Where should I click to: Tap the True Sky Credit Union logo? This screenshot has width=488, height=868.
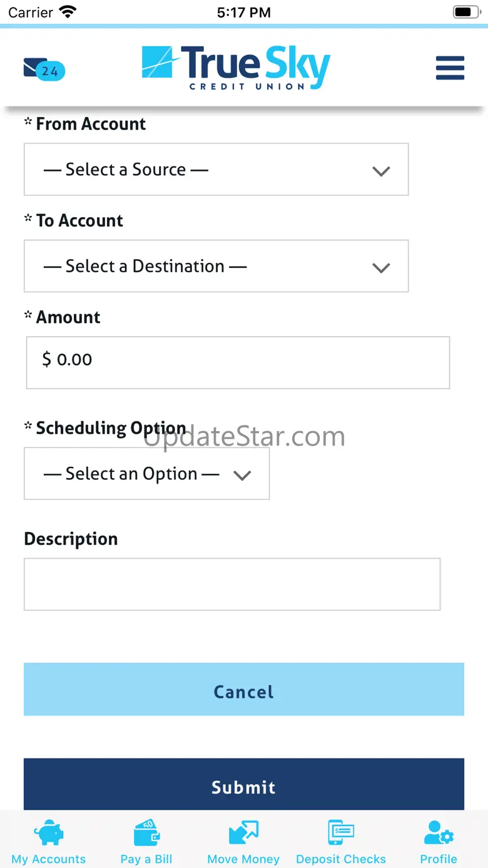click(x=236, y=68)
